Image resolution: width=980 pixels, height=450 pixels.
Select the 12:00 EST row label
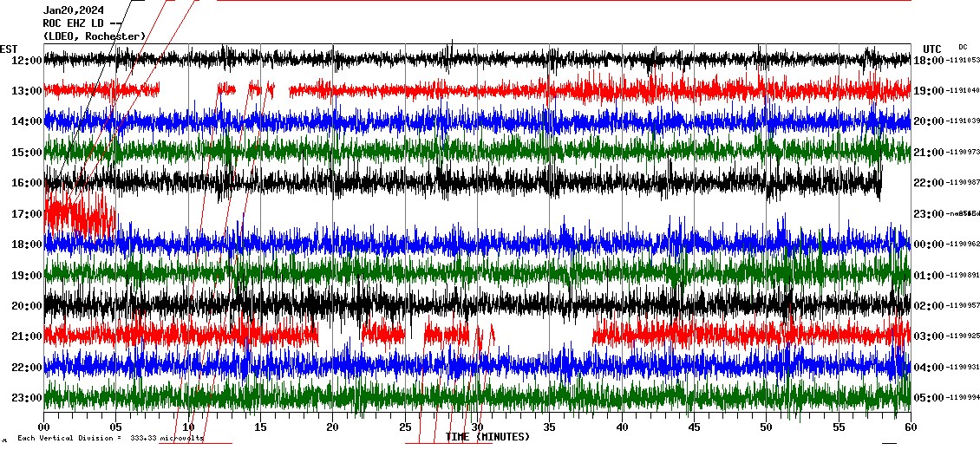[x=26, y=61]
